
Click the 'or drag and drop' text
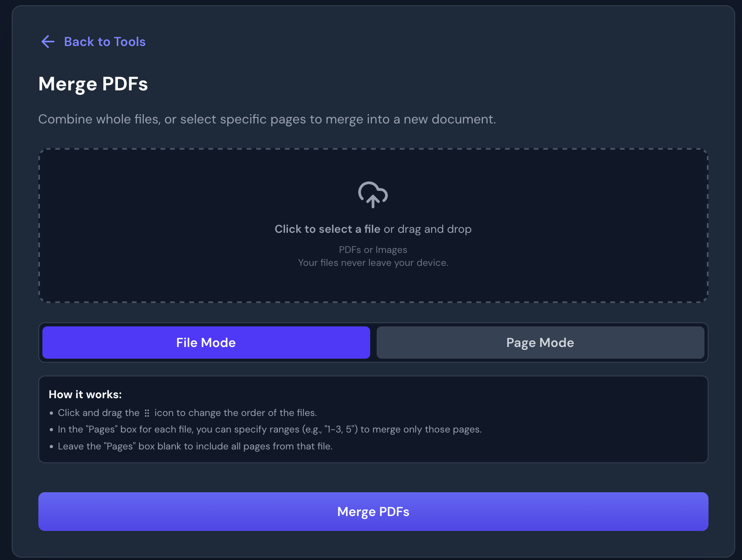(427, 229)
